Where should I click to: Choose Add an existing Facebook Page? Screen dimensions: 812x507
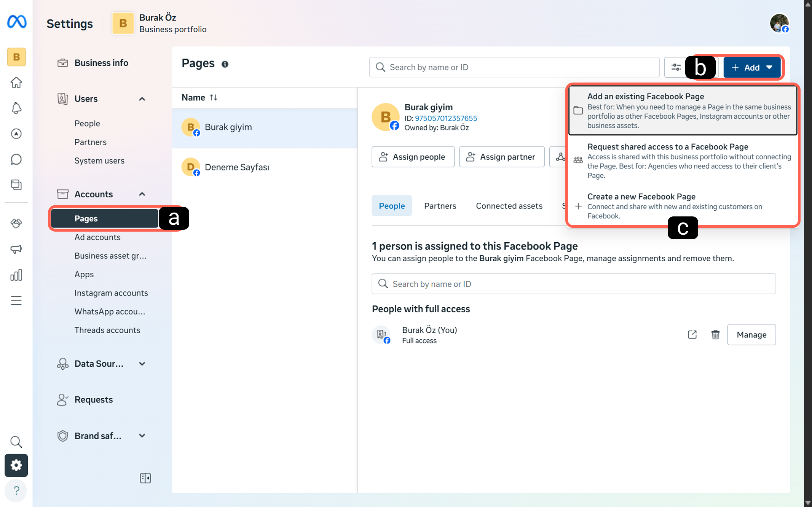tap(683, 110)
